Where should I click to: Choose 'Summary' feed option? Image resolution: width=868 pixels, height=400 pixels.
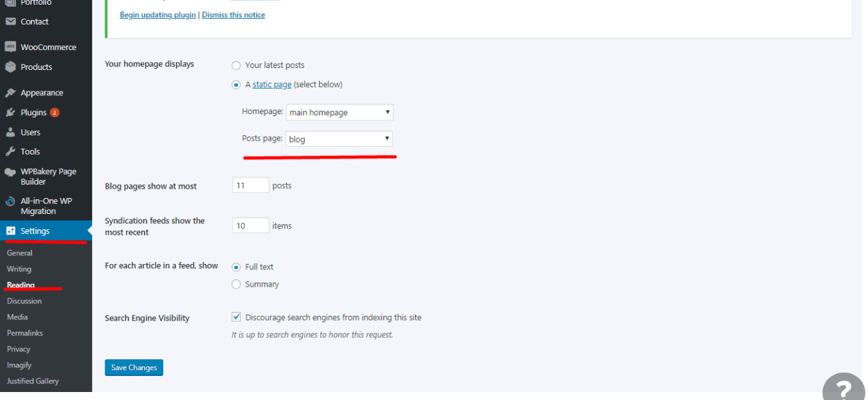[236, 284]
